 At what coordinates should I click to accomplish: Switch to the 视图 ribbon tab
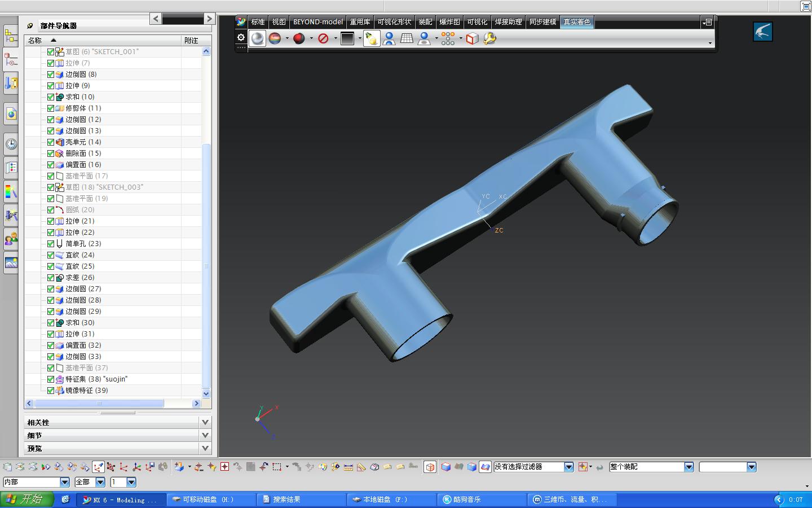279,22
